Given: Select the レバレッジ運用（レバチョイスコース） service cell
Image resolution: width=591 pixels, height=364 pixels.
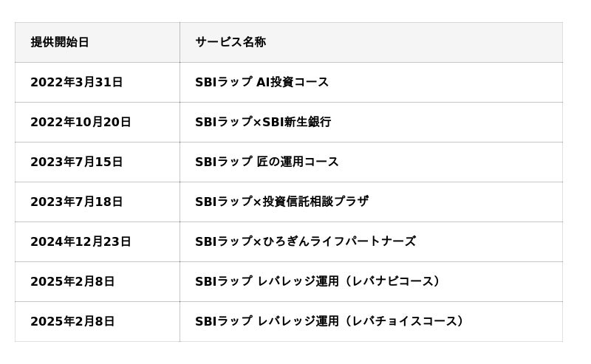Looking at the screenshot, I should coord(331,321).
